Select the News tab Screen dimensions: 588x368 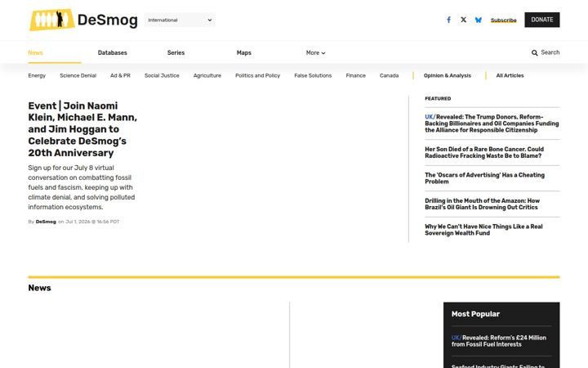[x=35, y=53]
